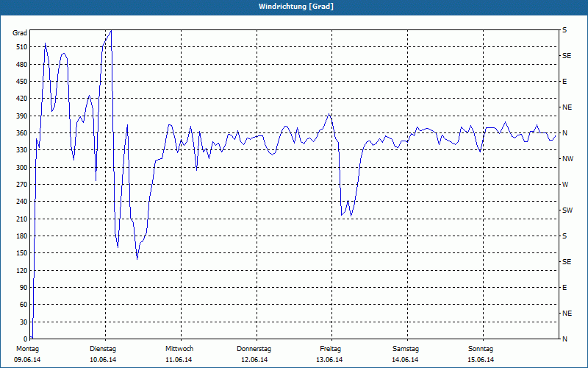Select the date 10.06.14

pos(103,360)
